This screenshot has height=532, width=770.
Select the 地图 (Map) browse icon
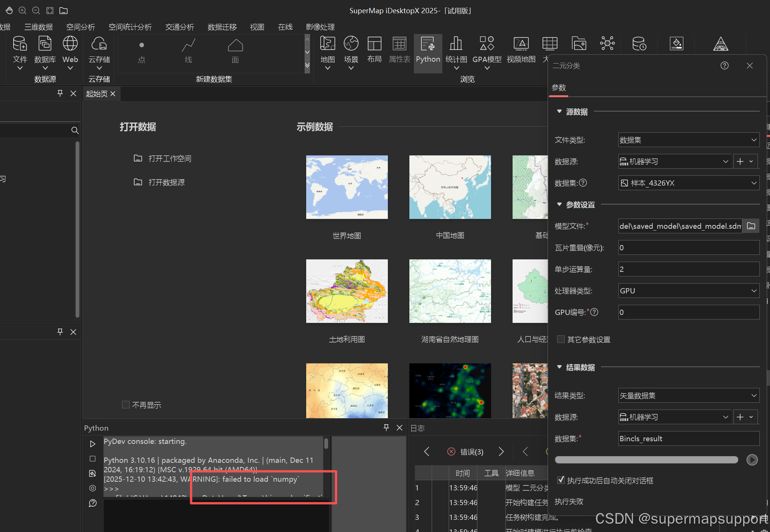(327, 50)
